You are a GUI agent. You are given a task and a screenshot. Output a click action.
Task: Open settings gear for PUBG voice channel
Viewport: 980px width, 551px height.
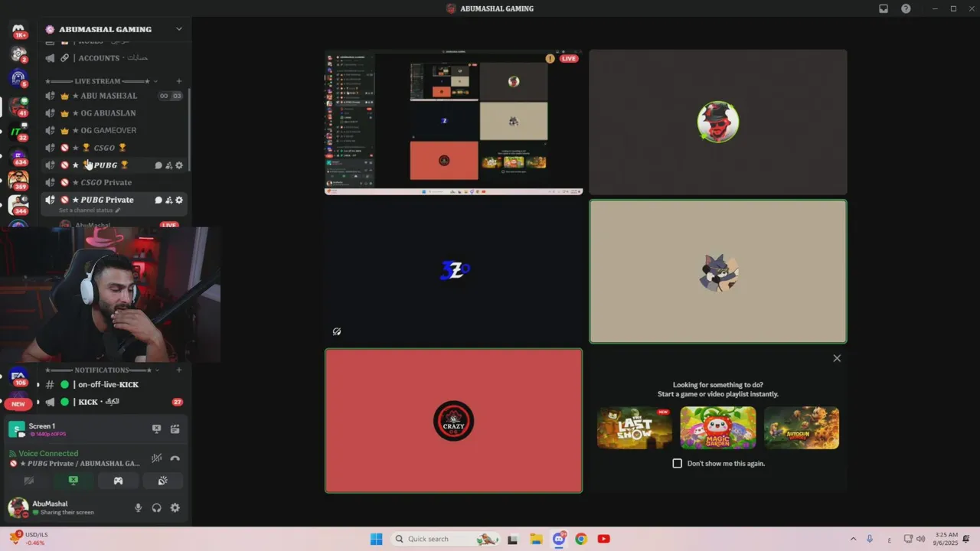179,165
